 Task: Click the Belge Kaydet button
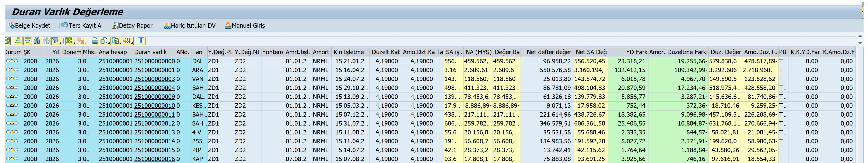(29, 26)
